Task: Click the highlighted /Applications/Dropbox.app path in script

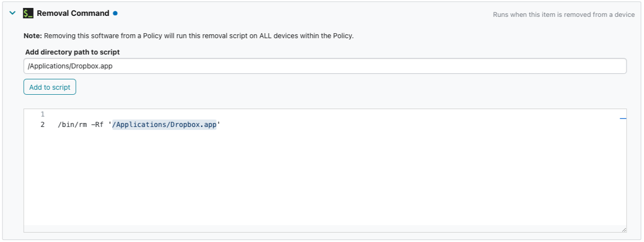Action: click(165, 124)
